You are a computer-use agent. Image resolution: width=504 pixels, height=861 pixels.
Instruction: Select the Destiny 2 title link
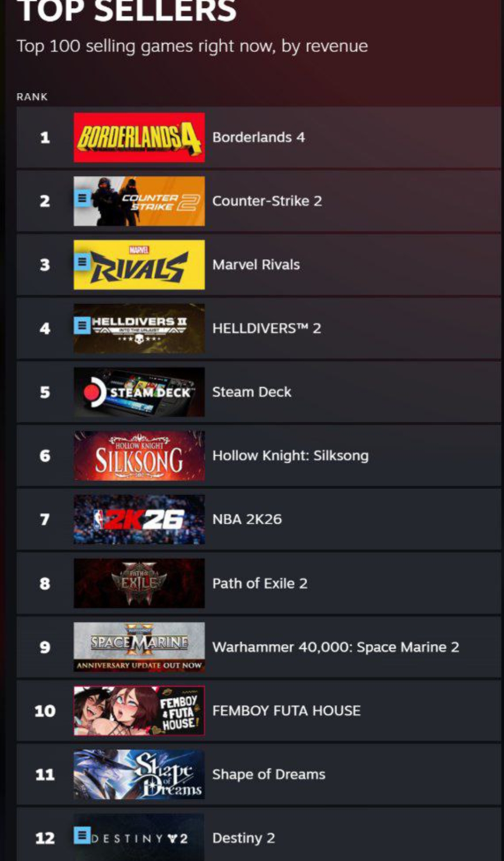[x=244, y=838]
